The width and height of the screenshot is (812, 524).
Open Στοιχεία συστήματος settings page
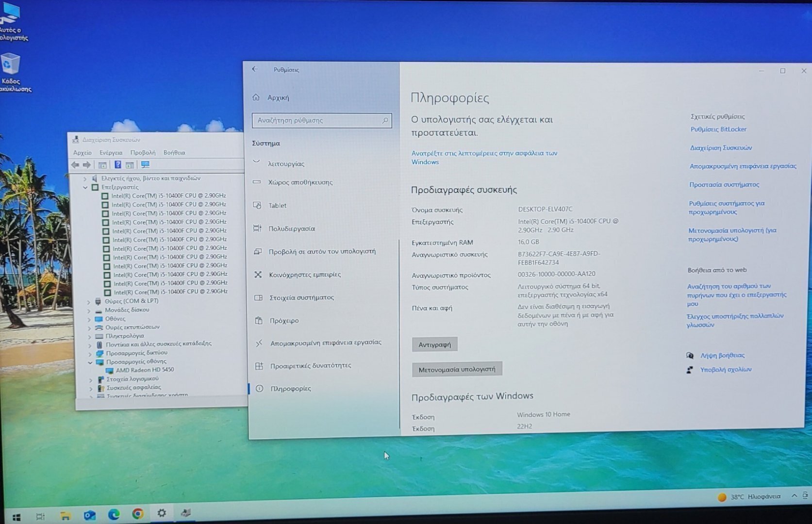[301, 297]
